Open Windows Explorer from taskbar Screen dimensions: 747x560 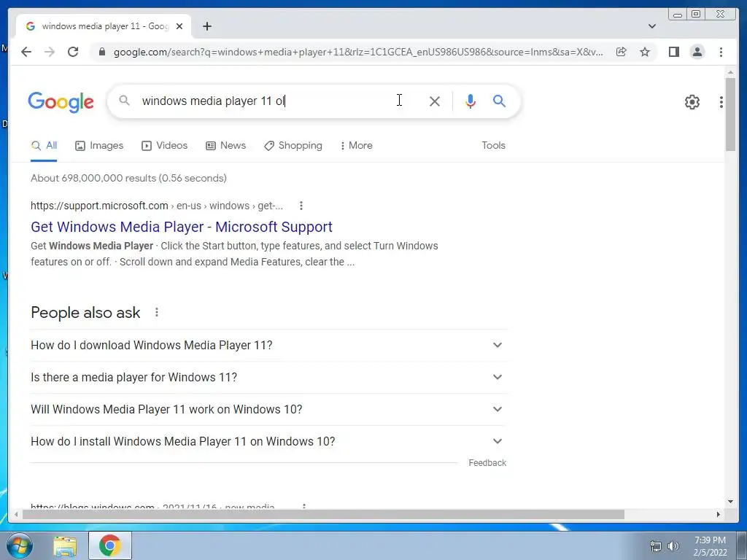click(65, 545)
